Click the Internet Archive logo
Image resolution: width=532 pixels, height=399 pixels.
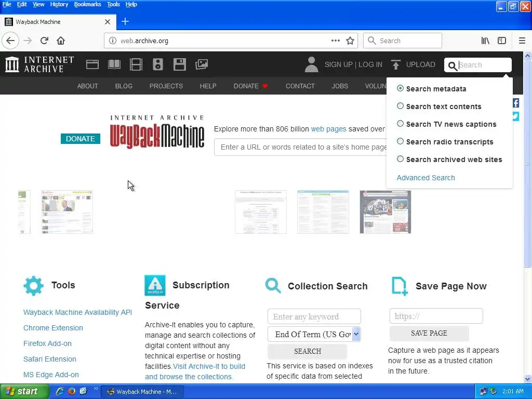point(39,64)
